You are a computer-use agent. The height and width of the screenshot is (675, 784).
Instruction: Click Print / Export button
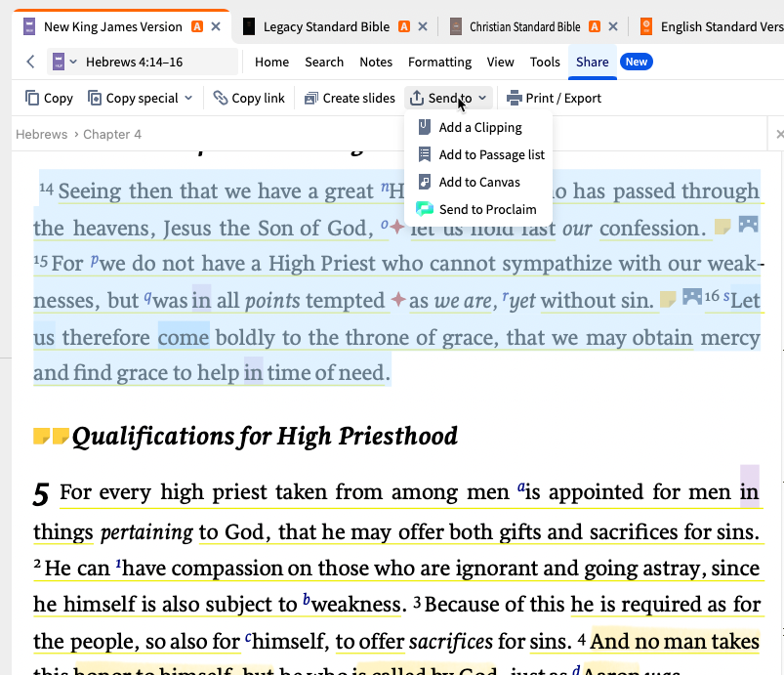point(554,98)
